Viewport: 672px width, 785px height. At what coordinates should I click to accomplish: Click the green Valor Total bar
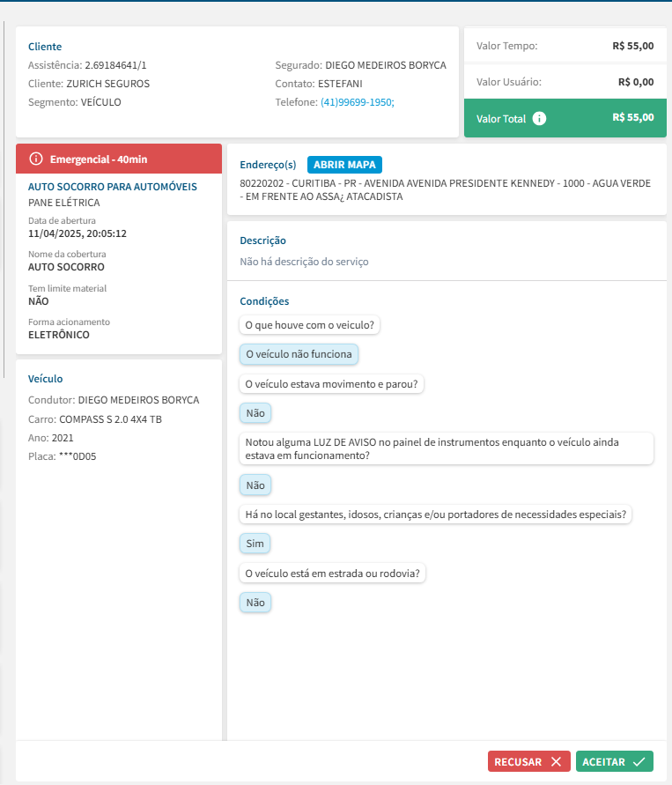(565, 118)
